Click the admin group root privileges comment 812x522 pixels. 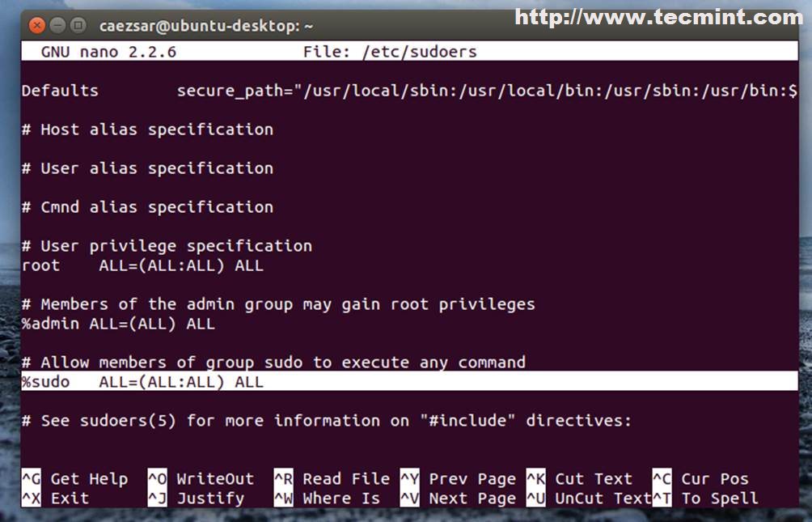coord(278,304)
